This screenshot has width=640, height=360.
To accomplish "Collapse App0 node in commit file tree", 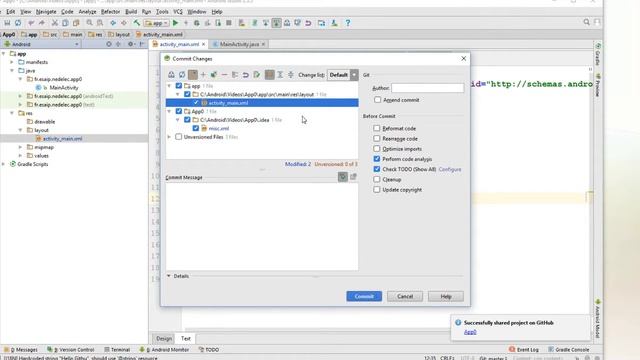I will pyautogui.click(x=169, y=111).
